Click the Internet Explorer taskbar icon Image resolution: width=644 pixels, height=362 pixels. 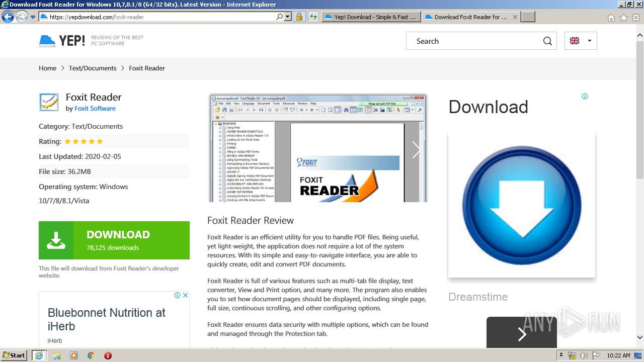click(x=39, y=355)
